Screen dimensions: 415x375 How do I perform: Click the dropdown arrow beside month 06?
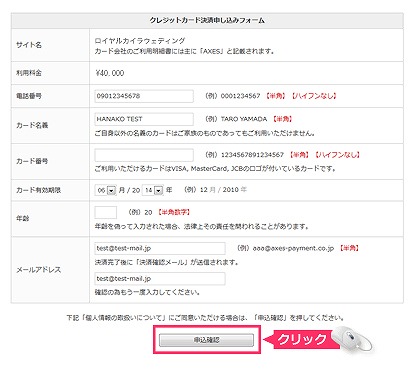112,190
